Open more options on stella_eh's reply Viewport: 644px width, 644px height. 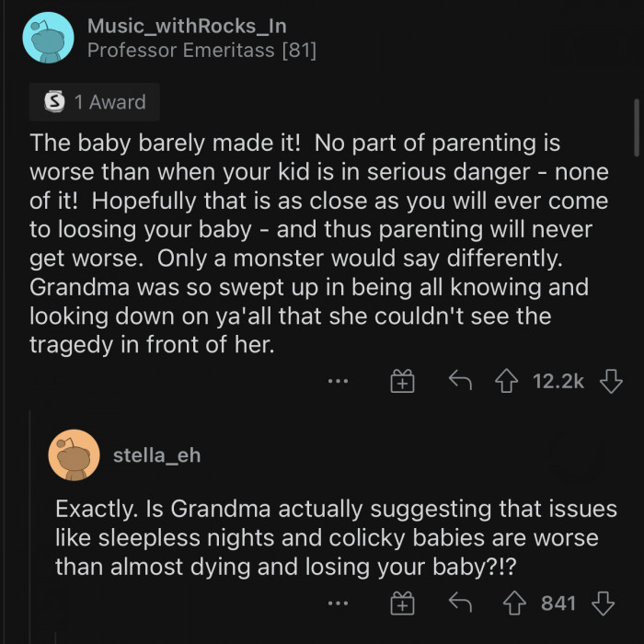coord(339,604)
